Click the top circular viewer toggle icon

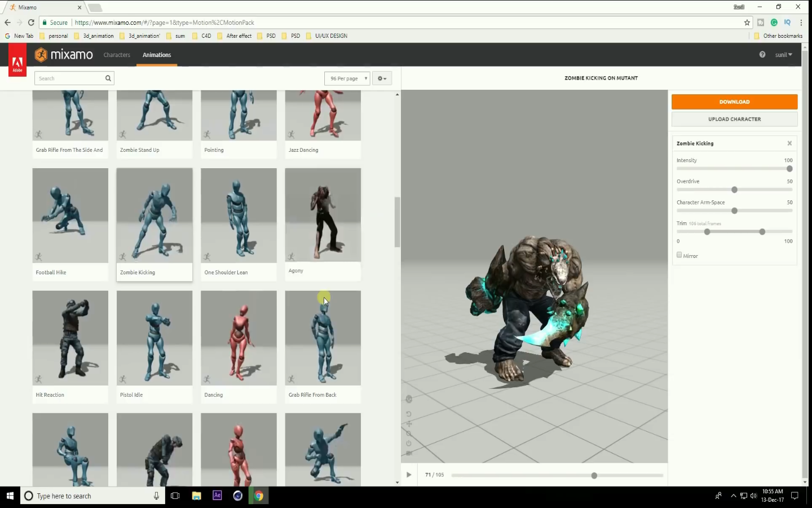[x=409, y=399]
